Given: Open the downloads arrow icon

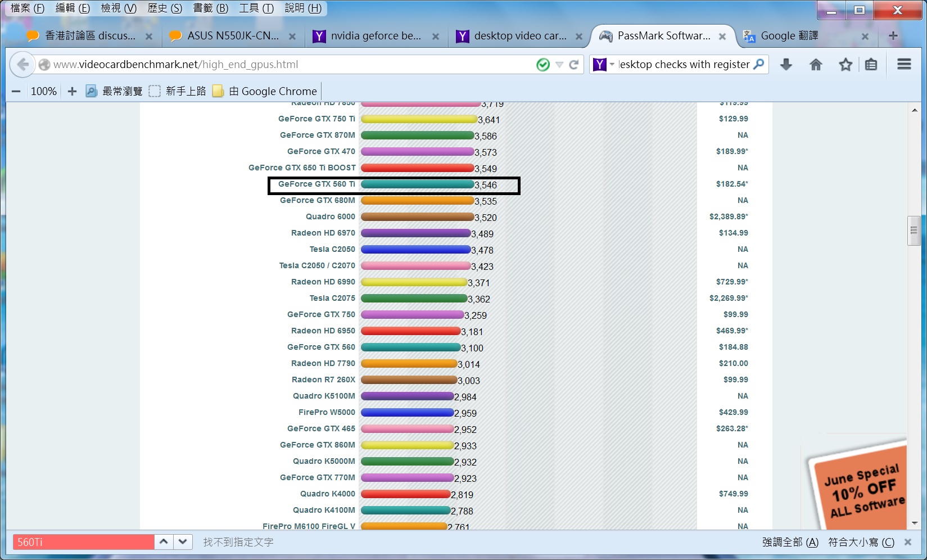Looking at the screenshot, I should 786,65.
